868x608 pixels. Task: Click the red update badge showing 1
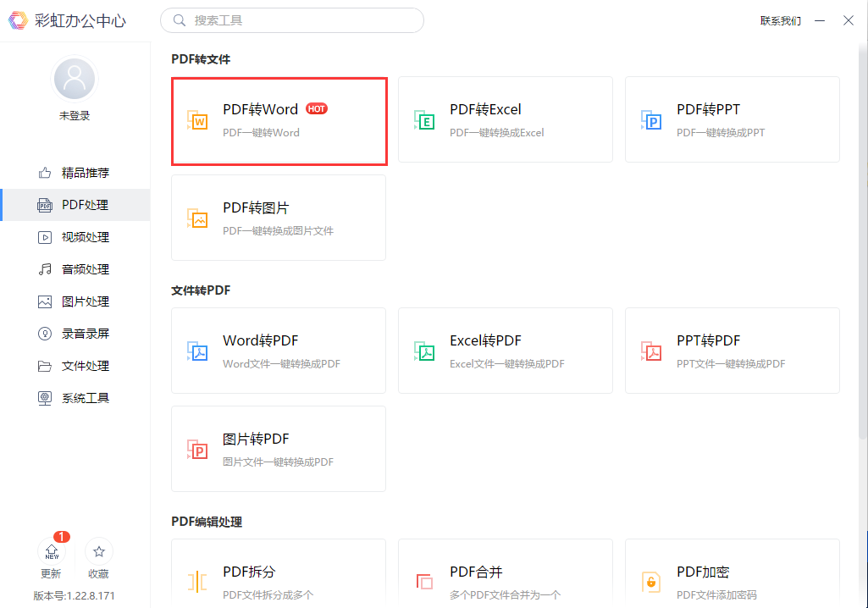pyautogui.click(x=62, y=537)
